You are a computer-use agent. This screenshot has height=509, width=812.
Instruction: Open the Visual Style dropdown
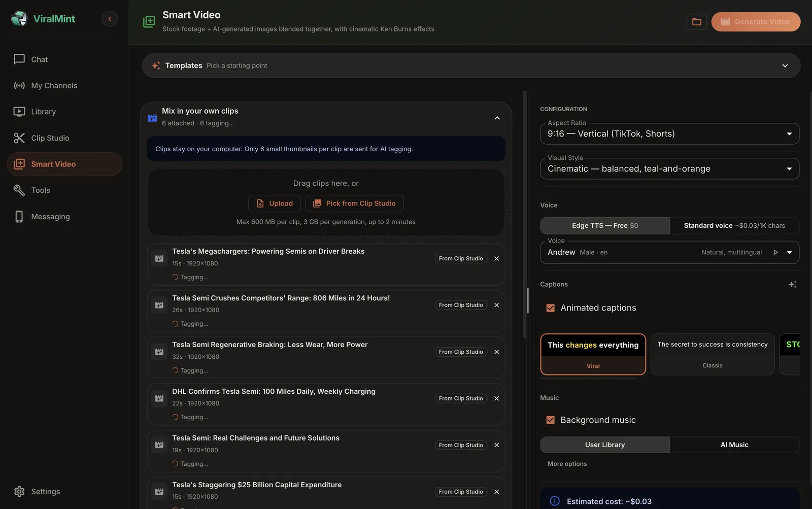point(669,169)
